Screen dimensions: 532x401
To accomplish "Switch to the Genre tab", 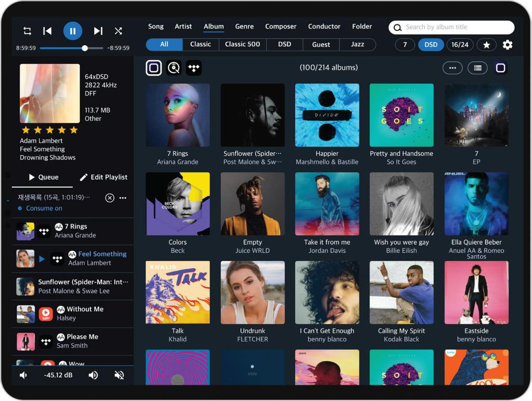I will pos(244,27).
